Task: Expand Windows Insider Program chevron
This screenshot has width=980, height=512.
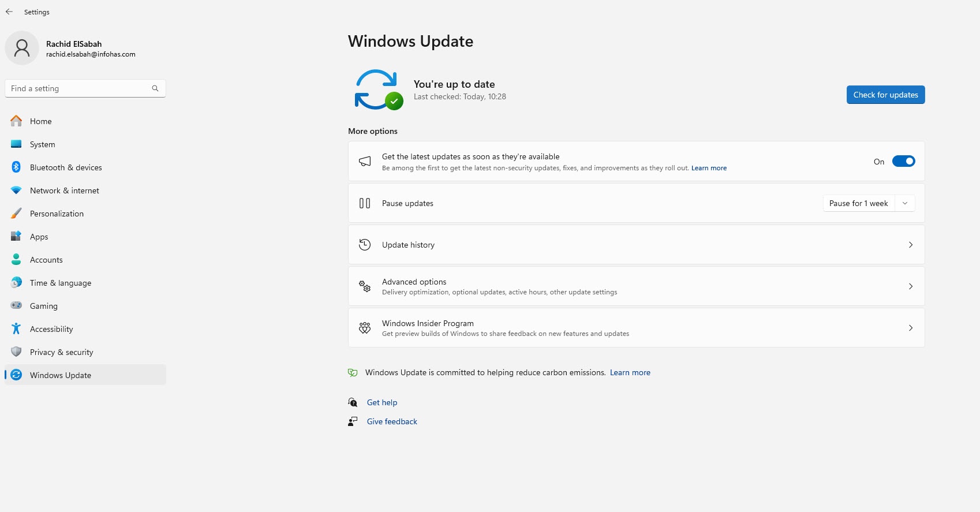Action: click(x=911, y=328)
